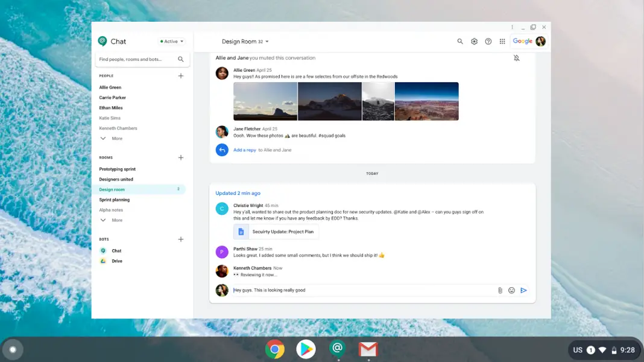Expand More under People list
Screen dimensions: 644x362
coord(112,138)
